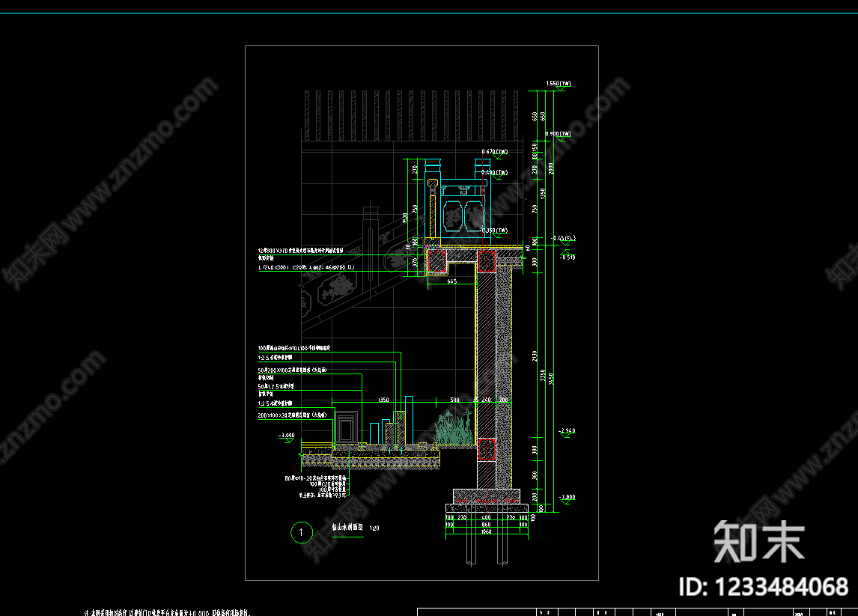Select the horizontal dimension "1350"

click(383, 400)
